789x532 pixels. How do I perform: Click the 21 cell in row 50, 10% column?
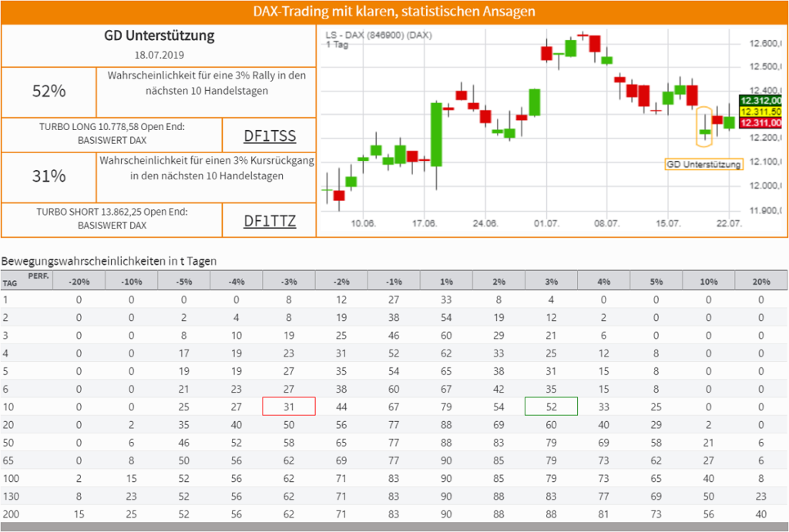[709, 443]
